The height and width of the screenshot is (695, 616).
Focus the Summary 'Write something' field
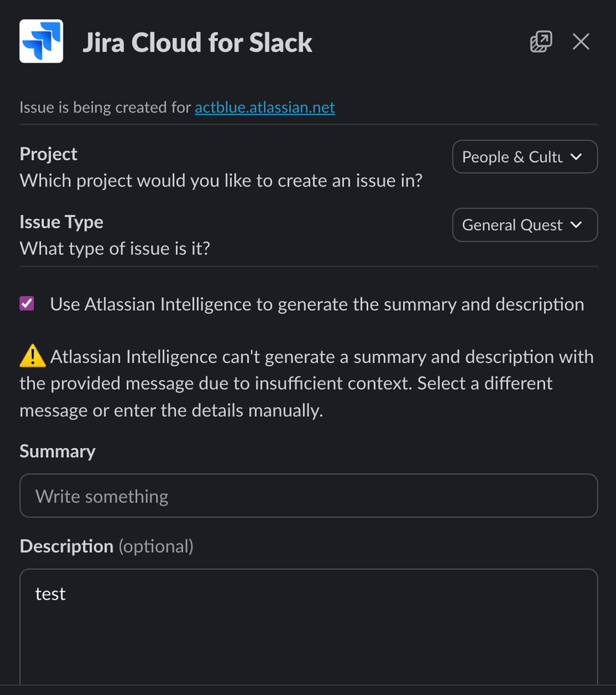pyautogui.click(x=308, y=495)
